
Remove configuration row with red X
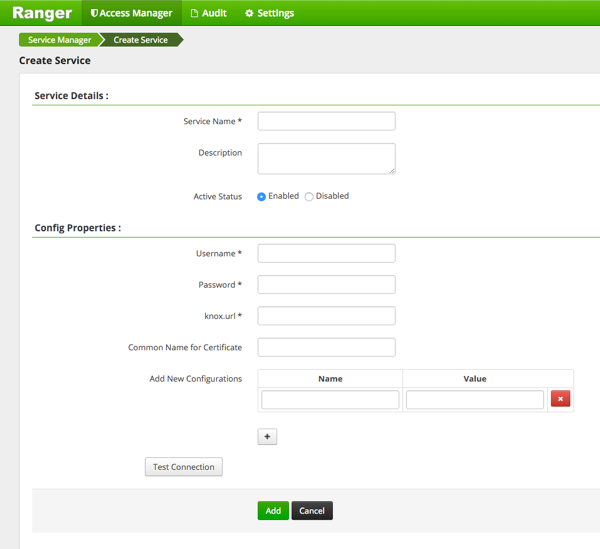[560, 399]
